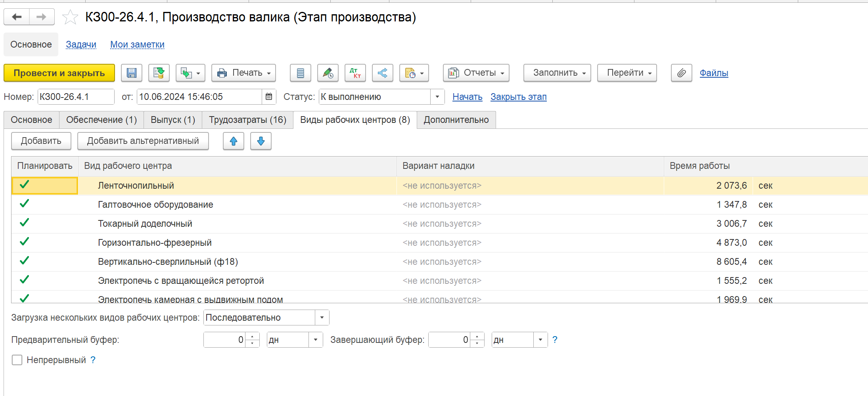Open the Задачи link
This screenshot has height=396, width=868.
coord(81,44)
